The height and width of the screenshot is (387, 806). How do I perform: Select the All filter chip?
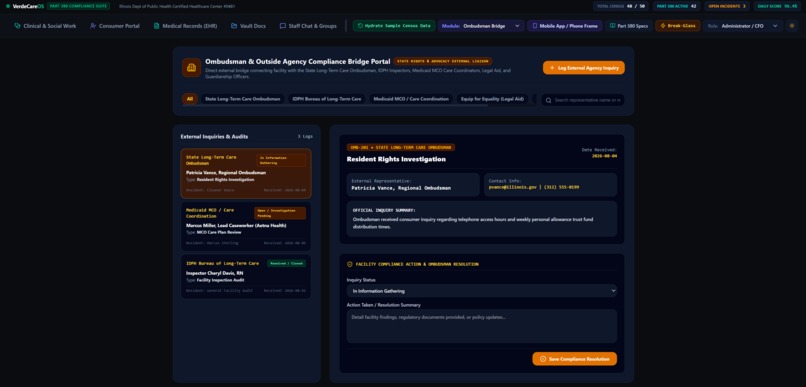pos(190,99)
